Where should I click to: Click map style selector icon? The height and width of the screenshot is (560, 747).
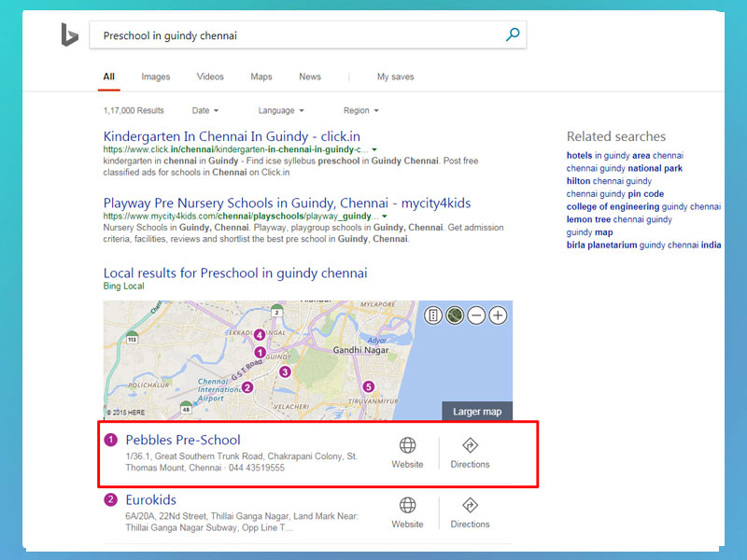[x=433, y=315]
